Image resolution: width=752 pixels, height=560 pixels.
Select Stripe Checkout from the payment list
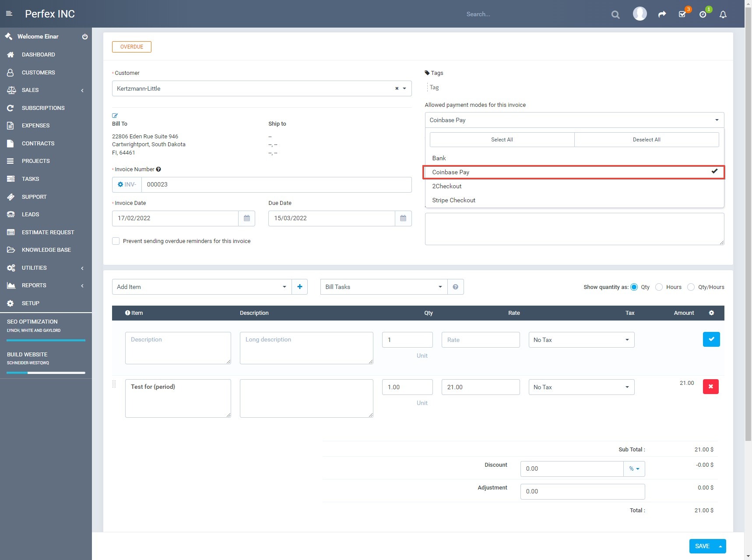tap(453, 200)
